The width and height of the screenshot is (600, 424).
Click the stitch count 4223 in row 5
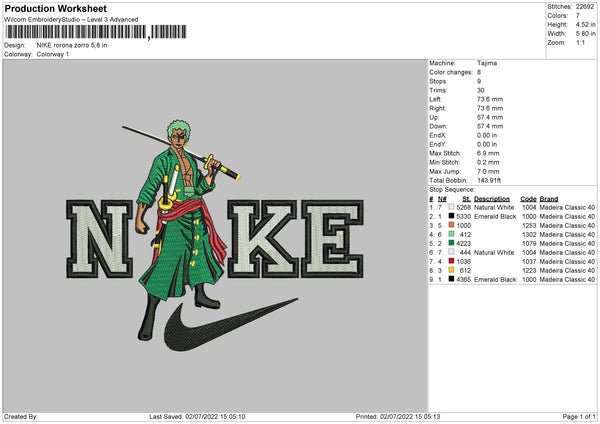click(x=463, y=243)
